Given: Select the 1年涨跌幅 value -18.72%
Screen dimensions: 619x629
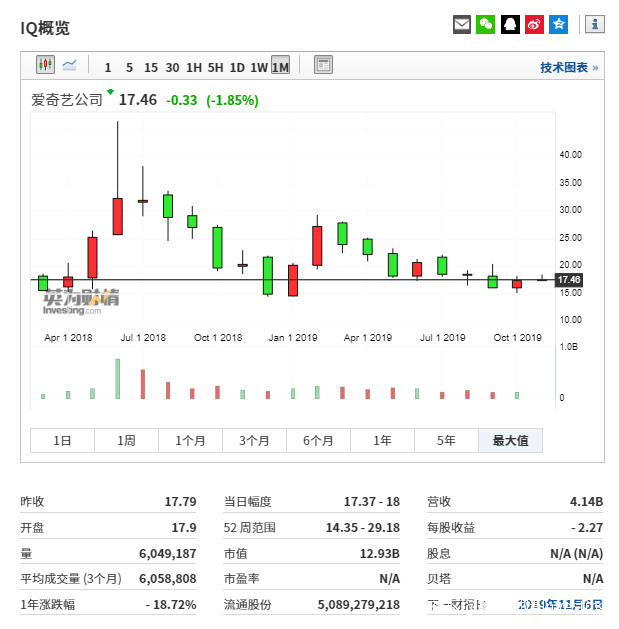Looking at the screenshot, I should click(x=171, y=604).
